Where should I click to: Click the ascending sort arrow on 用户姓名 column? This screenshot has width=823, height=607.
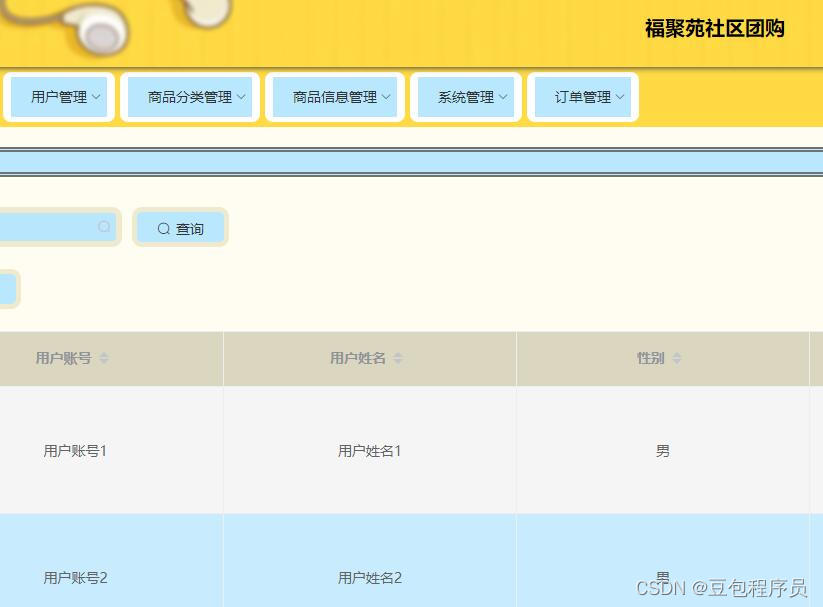pos(397,354)
